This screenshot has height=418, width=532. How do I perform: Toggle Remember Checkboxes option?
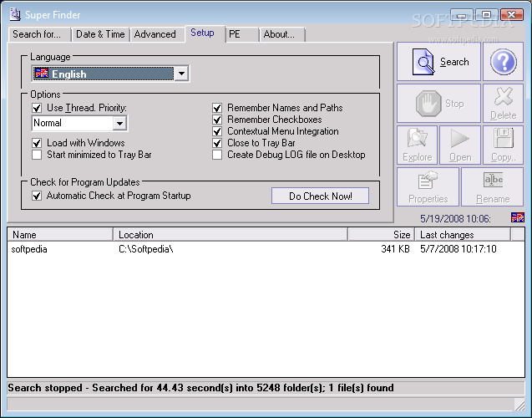point(217,120)
